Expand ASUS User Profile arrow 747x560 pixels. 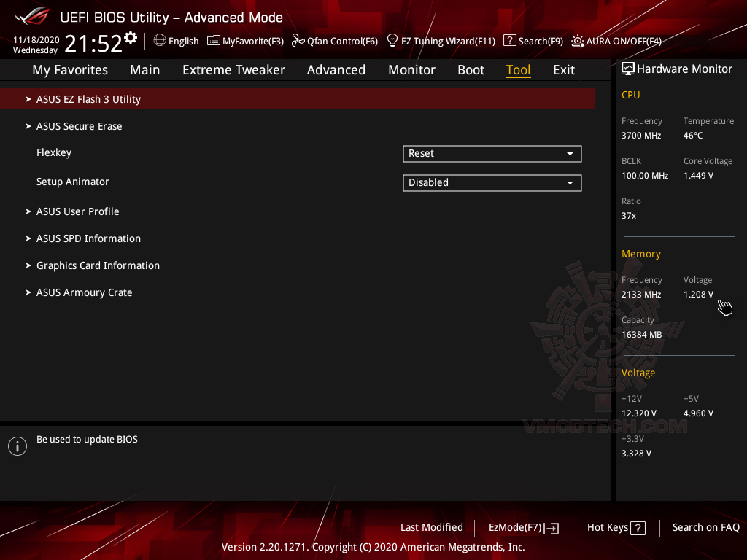28,211
